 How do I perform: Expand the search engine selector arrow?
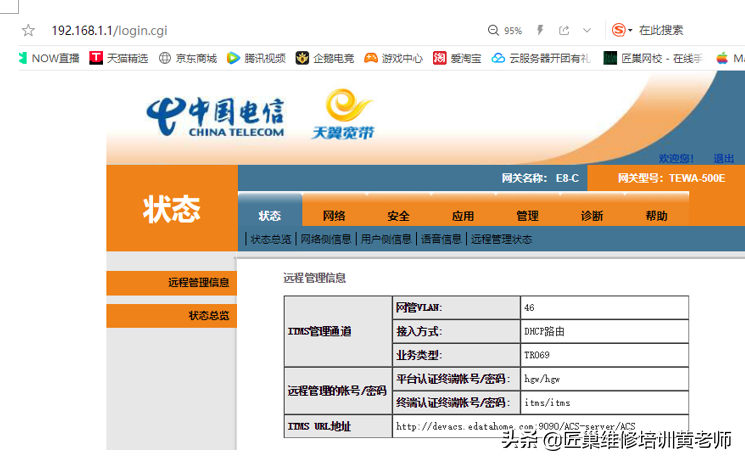(x=630, y=31)
